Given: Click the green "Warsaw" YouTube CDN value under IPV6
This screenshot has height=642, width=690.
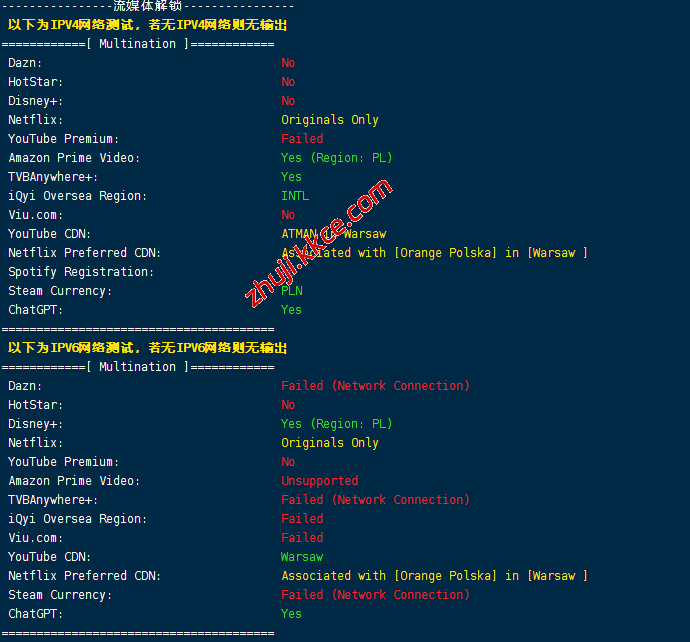Looking at the screenshot, I should [x=302, y=557].
